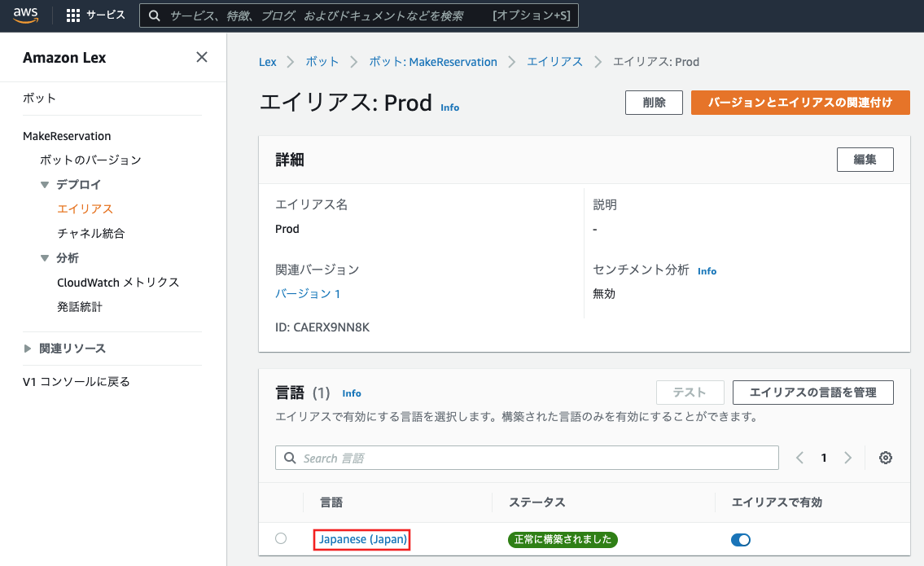Open ボット in the sidebar

coord(39,99)
